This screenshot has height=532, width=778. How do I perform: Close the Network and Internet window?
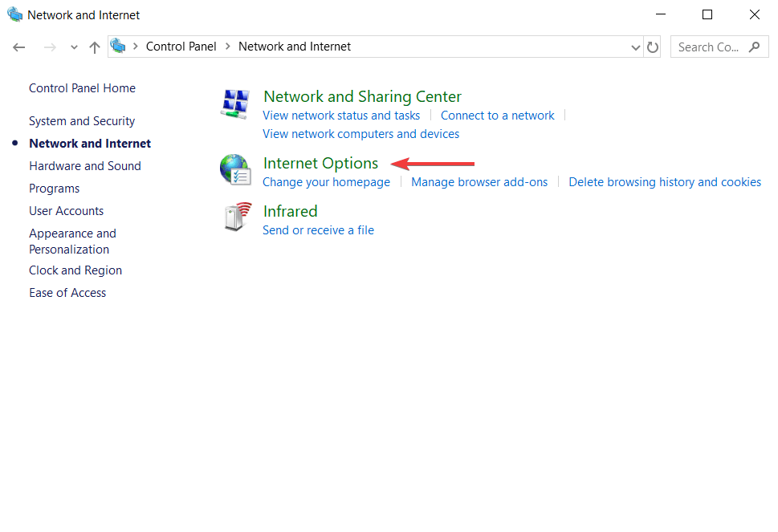pos(754,14)
